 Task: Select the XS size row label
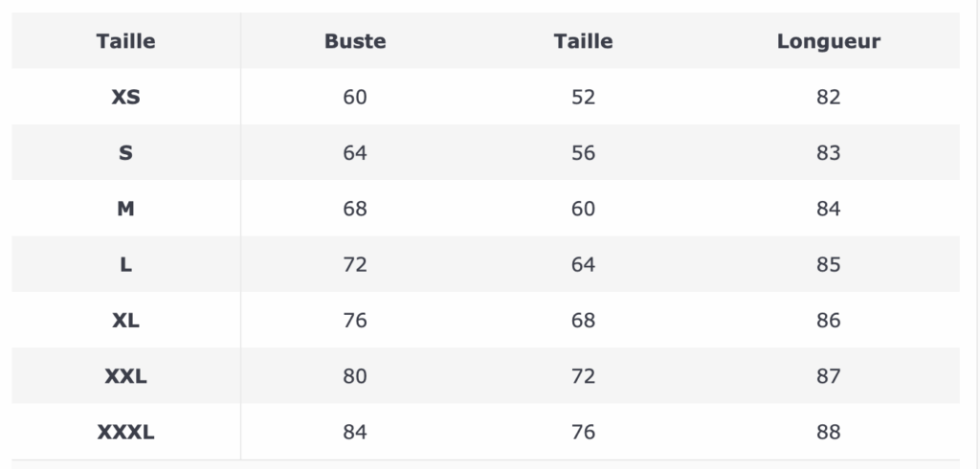125,97
